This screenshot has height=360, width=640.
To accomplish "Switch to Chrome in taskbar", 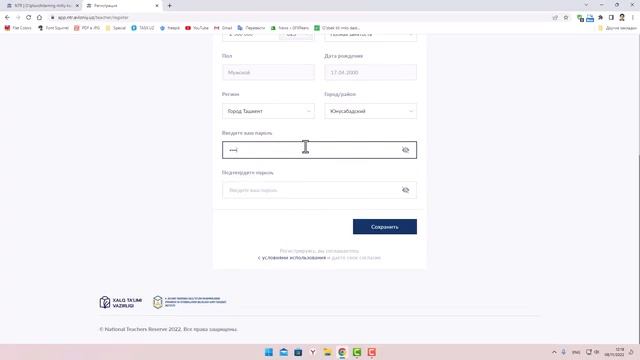I will tap(342, 352).
